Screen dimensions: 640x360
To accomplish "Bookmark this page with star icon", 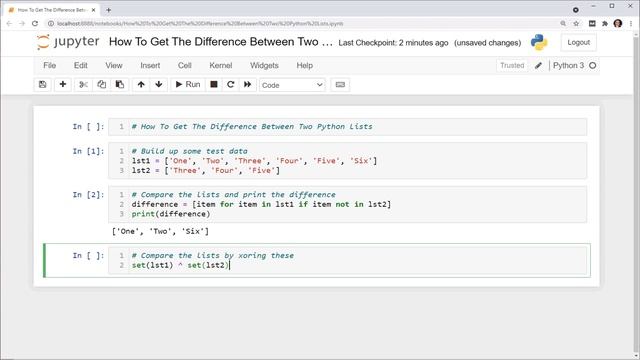I will 576,24.
